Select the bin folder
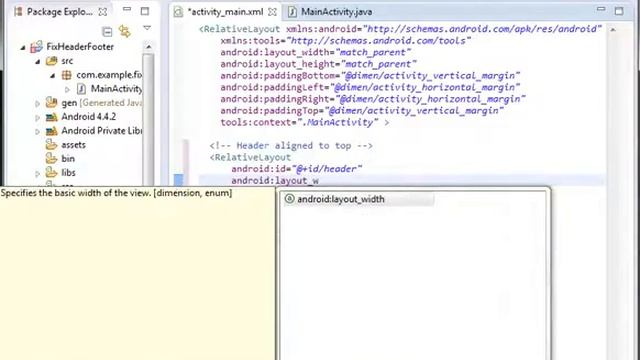Screen dimensions: 640x360 pyautogui.click(x=68, y=159)
